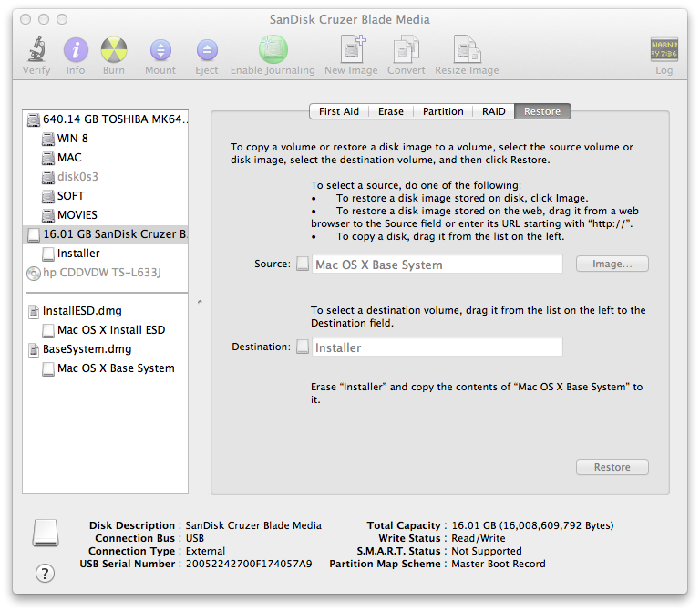Click the Restore button at bottom right

pos(612,467)
